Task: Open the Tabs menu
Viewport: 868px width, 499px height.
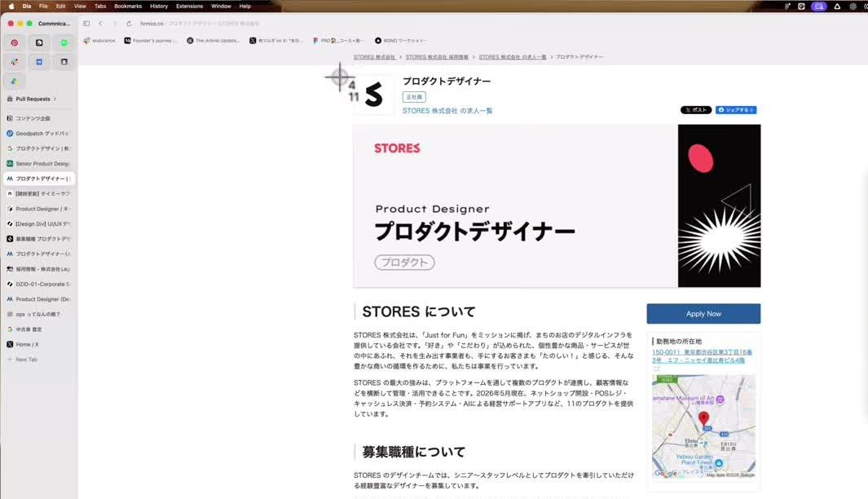Action: (100, 6)
